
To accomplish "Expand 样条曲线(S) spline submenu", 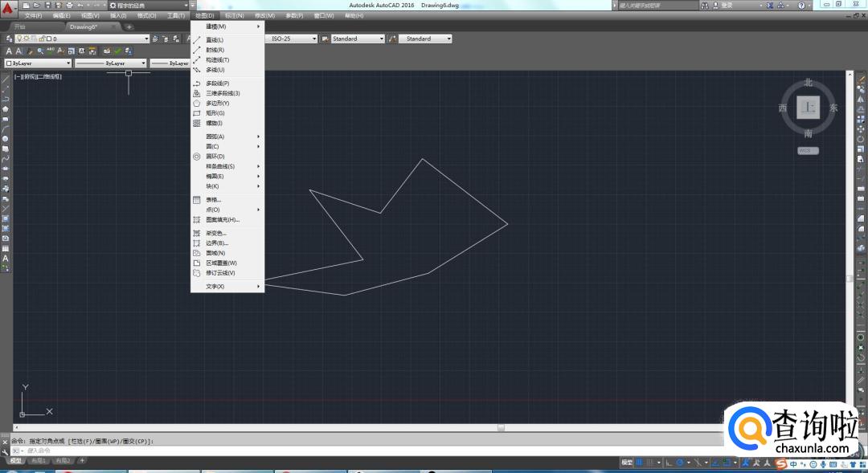I will point(227,166).
